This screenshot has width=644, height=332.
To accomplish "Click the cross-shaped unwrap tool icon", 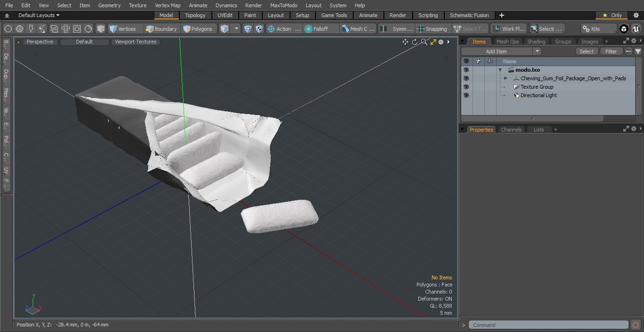I will coord(65,29).
